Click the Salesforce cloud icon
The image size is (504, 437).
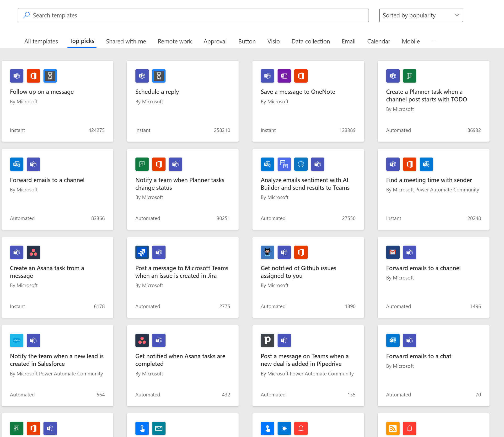(16, 340)
